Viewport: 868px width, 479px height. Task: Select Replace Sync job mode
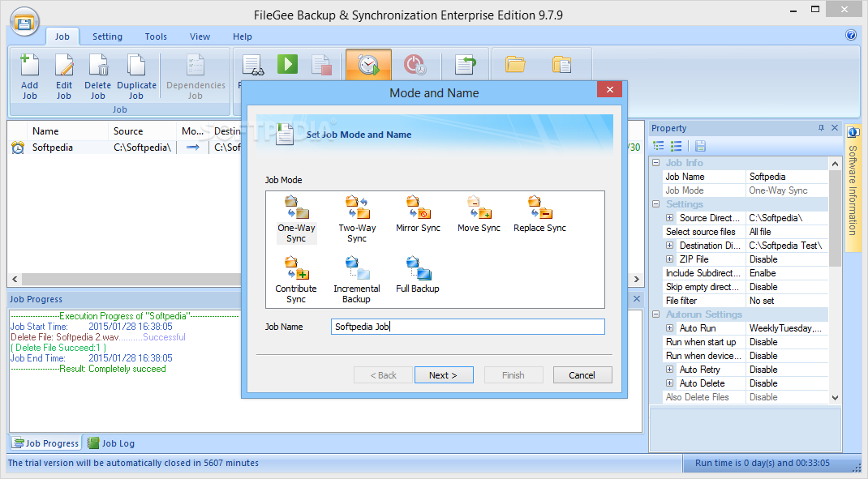point(539,215)
